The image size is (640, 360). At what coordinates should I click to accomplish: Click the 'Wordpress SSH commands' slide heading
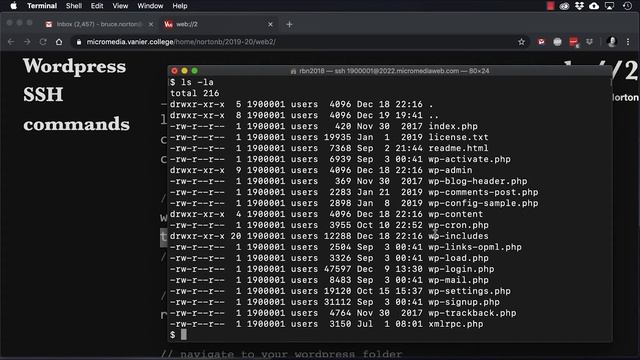click(76, 95)
